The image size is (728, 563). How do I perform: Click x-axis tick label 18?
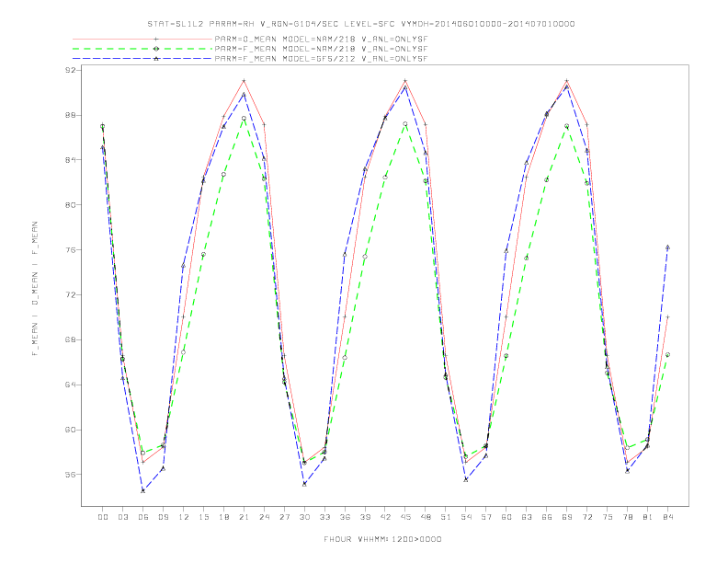(x=223, y=517)
